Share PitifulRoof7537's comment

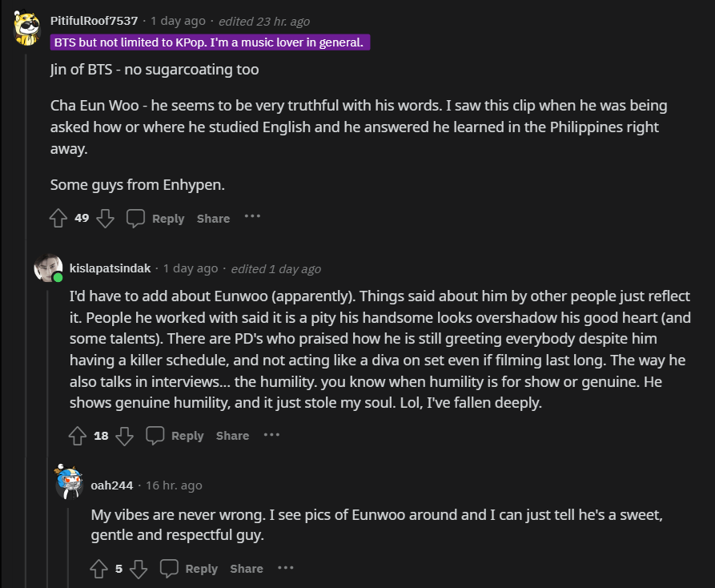pyautogui.click(x=213, y=219)
